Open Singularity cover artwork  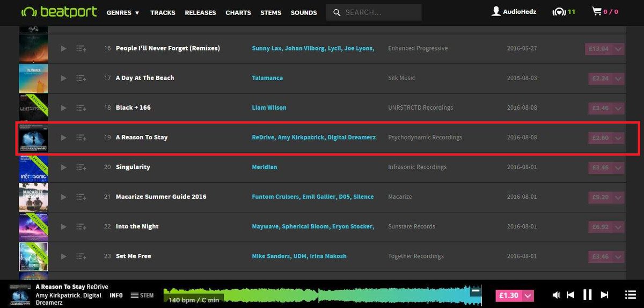33,167
